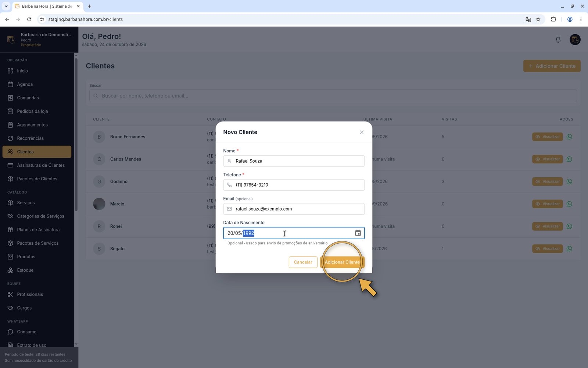Open Assinaturas de Clientes
This screenshot has width=588, height=368.
point(37,165)
